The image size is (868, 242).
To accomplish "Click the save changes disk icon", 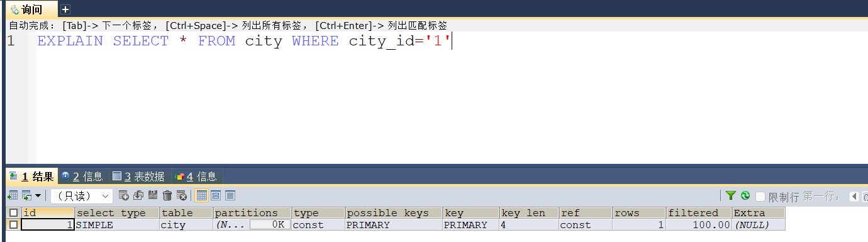I will pos(153,195).
